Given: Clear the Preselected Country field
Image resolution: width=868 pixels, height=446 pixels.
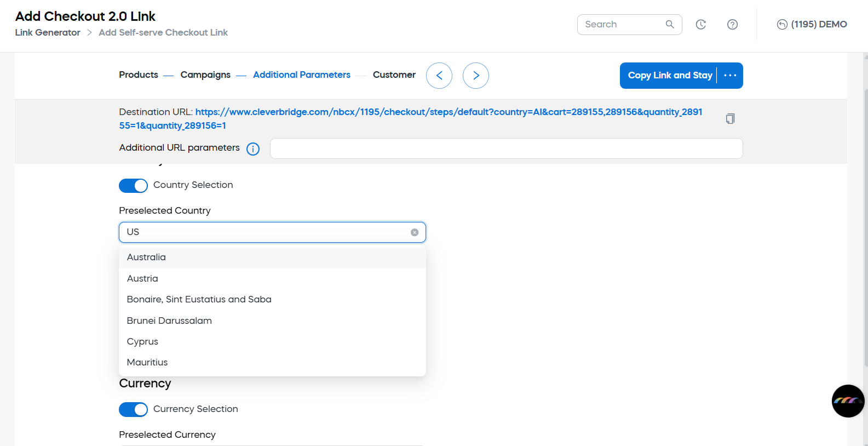Looking at the screenshot, I should click(x=415, y=232).
